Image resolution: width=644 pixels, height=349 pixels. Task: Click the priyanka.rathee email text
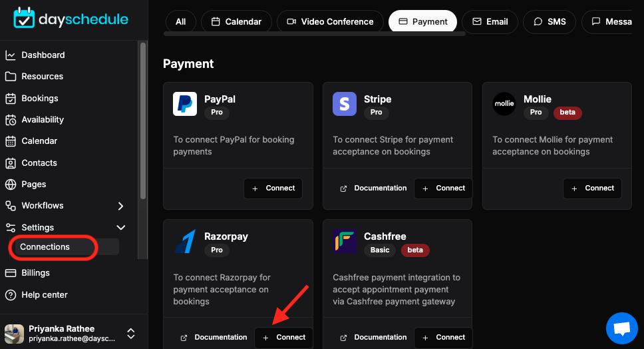[x=72, y=339]
